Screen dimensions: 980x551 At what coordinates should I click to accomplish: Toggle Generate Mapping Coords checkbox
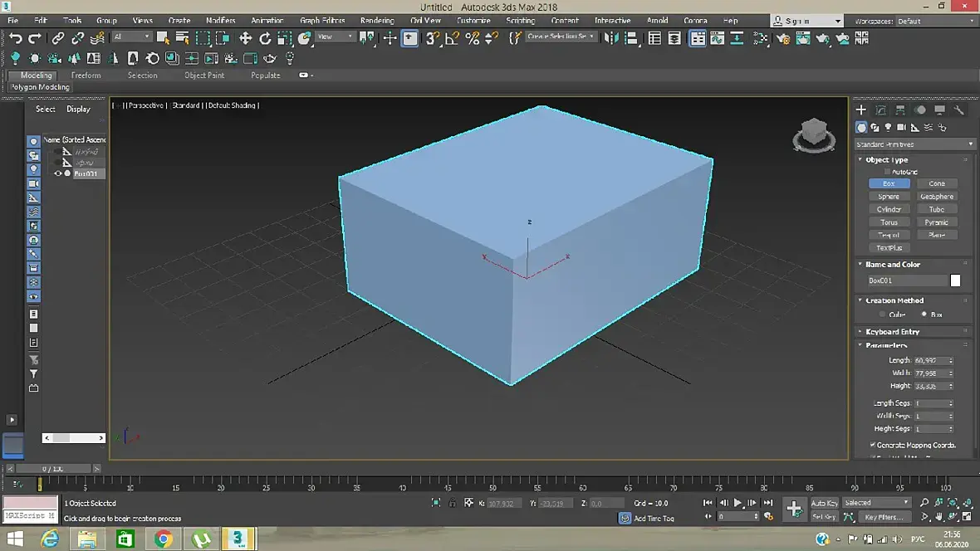pyautogui.click(x=873, y=445)
